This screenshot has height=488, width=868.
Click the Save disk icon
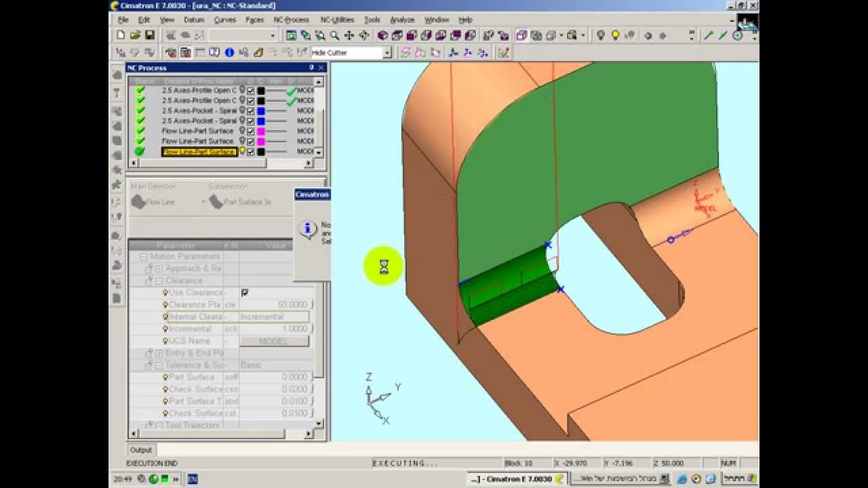tap(149, 35)
